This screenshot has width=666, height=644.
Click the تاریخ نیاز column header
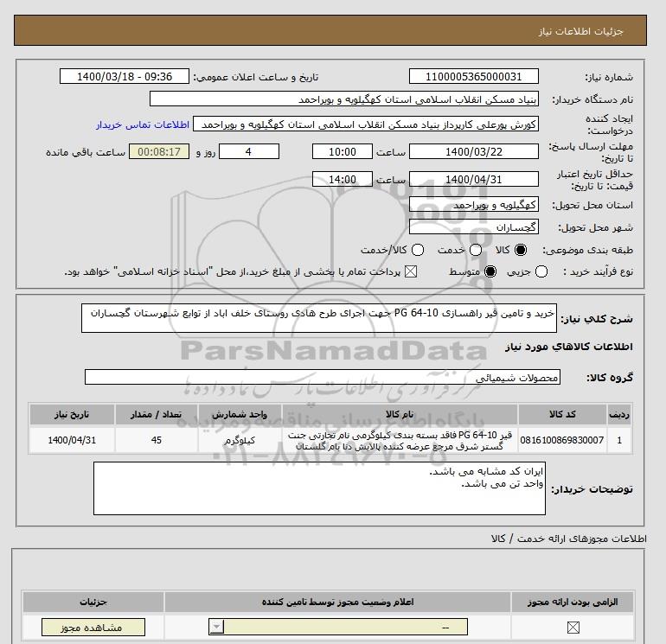pyautogui.click(x=72, y=414)
